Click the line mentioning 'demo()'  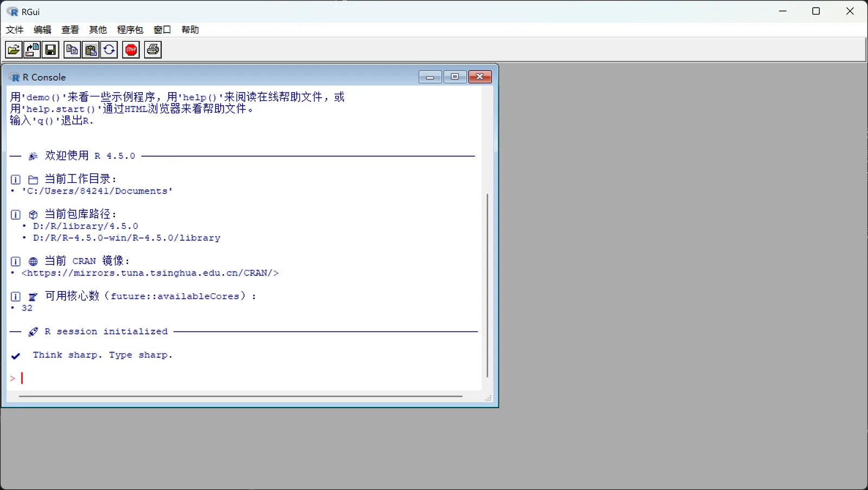coord(177,97)
